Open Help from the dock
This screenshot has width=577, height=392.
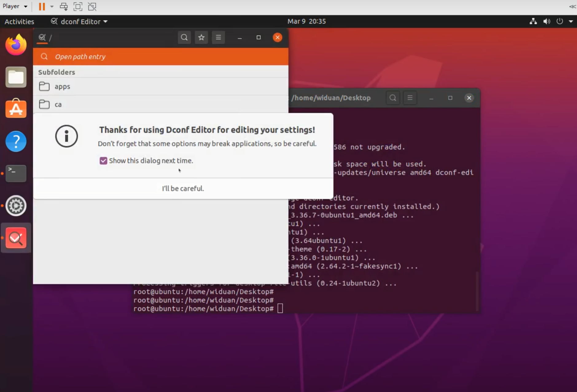point(16,141)
